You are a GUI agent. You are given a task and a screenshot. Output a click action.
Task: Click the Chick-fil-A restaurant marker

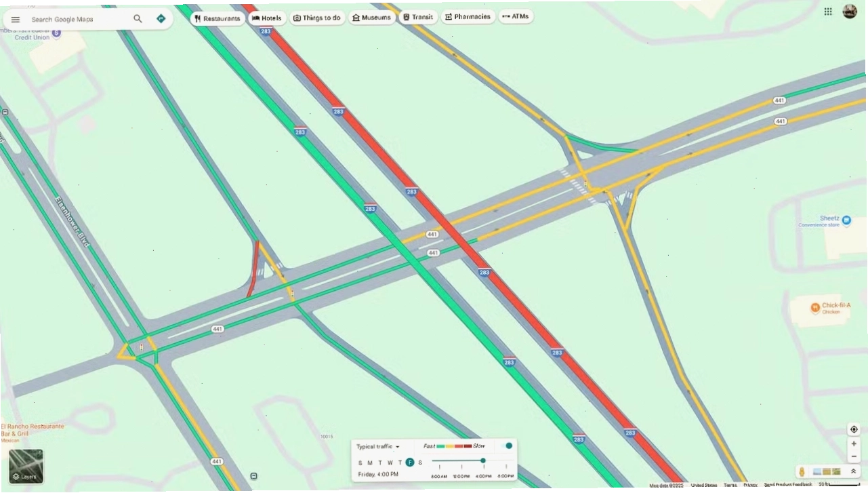click(x=815, y=308)
